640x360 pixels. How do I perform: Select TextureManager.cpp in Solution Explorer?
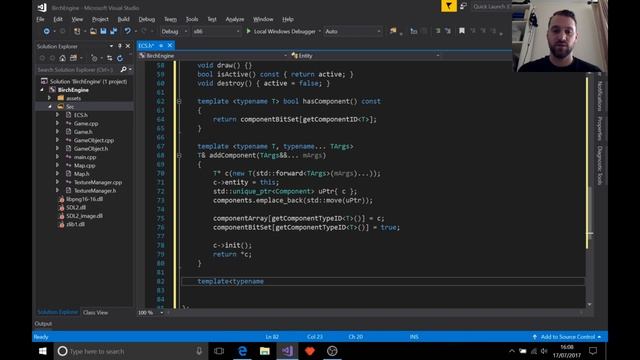point(98,182)
